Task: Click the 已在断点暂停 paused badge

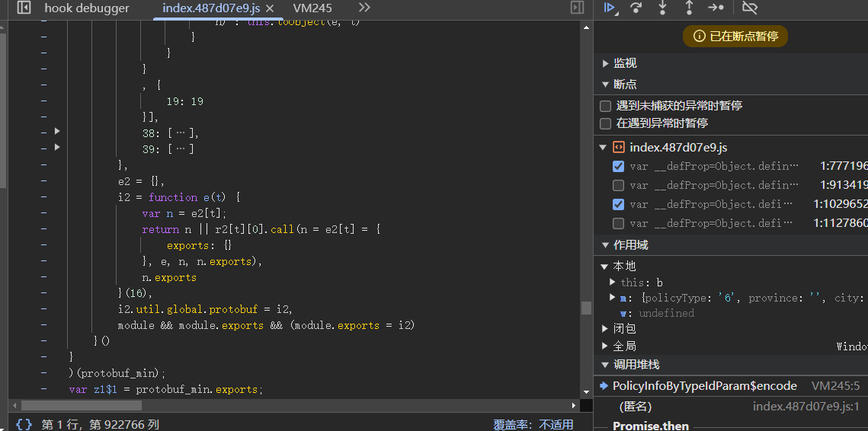Action: tap(735, 37)
